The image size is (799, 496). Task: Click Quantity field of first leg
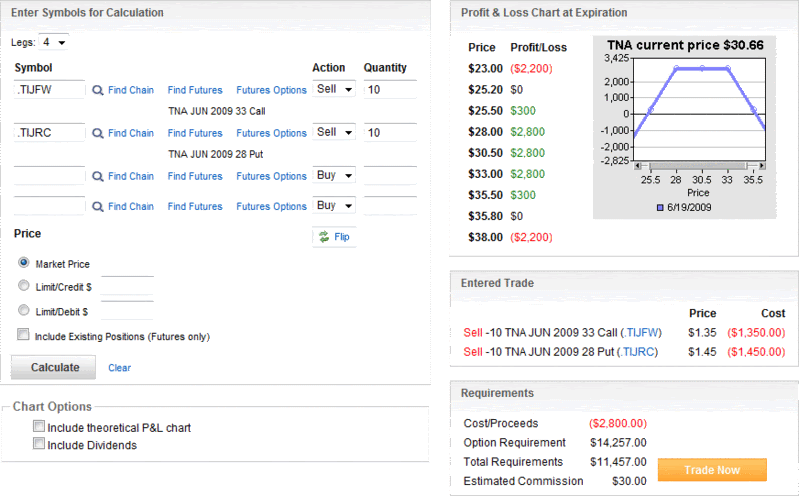(389, 90)
